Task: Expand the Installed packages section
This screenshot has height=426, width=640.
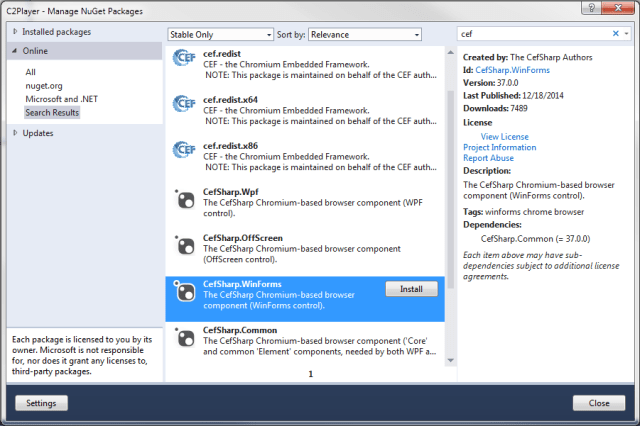Action: point(14,32)
